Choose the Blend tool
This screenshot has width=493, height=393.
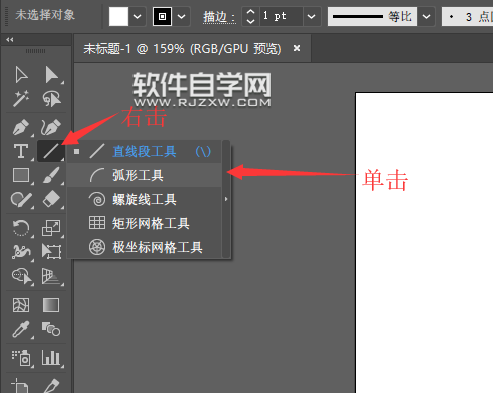(51, 329)
